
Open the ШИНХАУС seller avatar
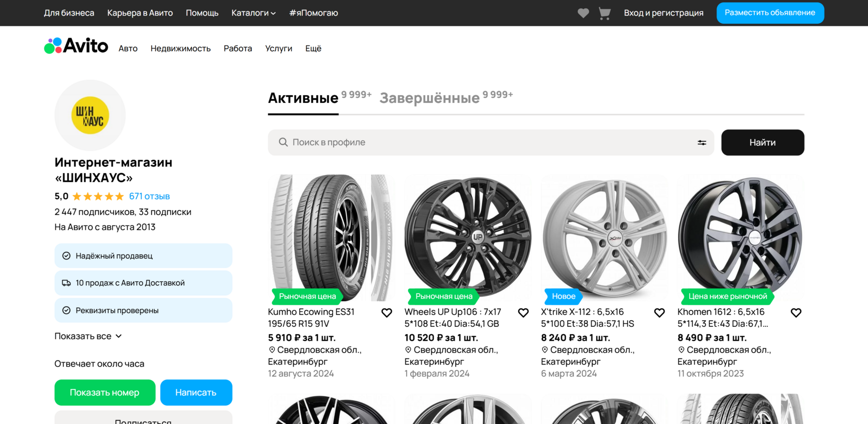click(90, 115)
